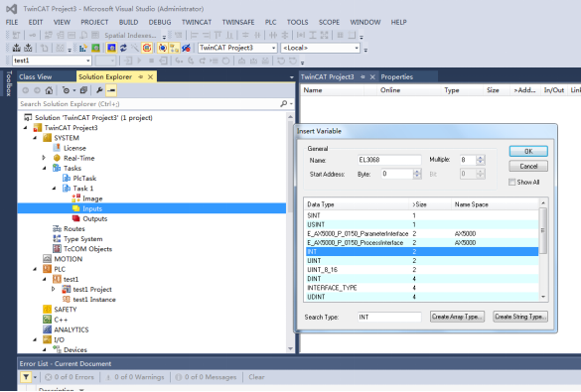Click the Byte start address up arrow
The width and height of the screenshot is (581, 392).
click(417, 172)
